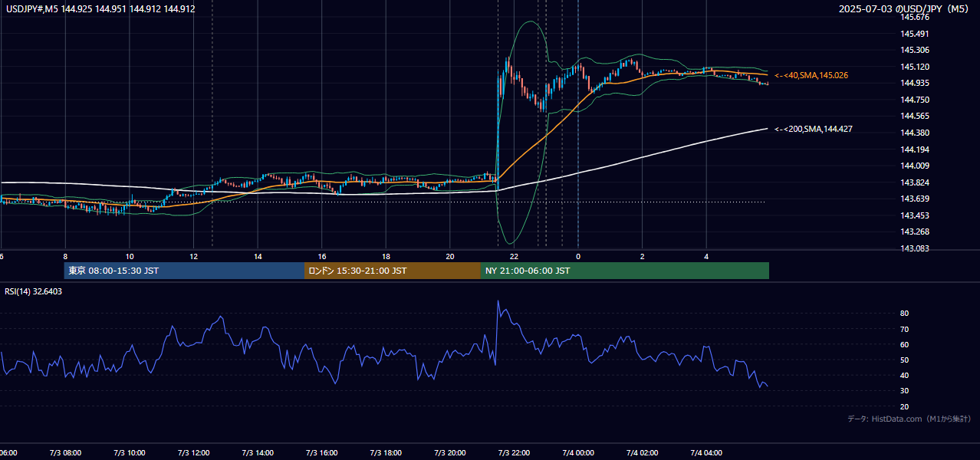The image size is (980, 460).
Task: Click the 7/3 12:00 bottom time label
Action: (194, 453)
